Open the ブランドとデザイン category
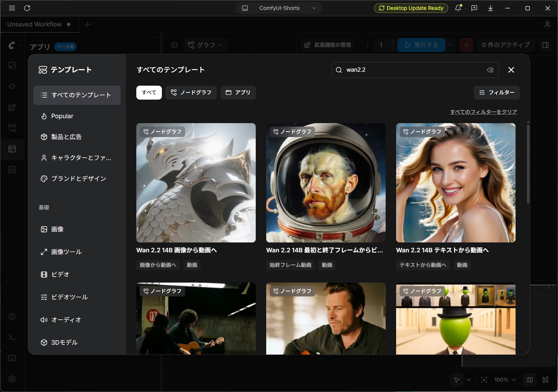Viewport: 558px width, 392px height. [x=77, y=179]
